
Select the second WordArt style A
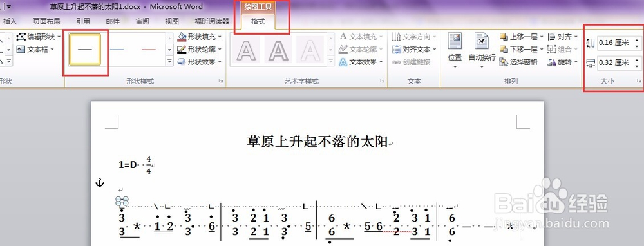point(278,50)
